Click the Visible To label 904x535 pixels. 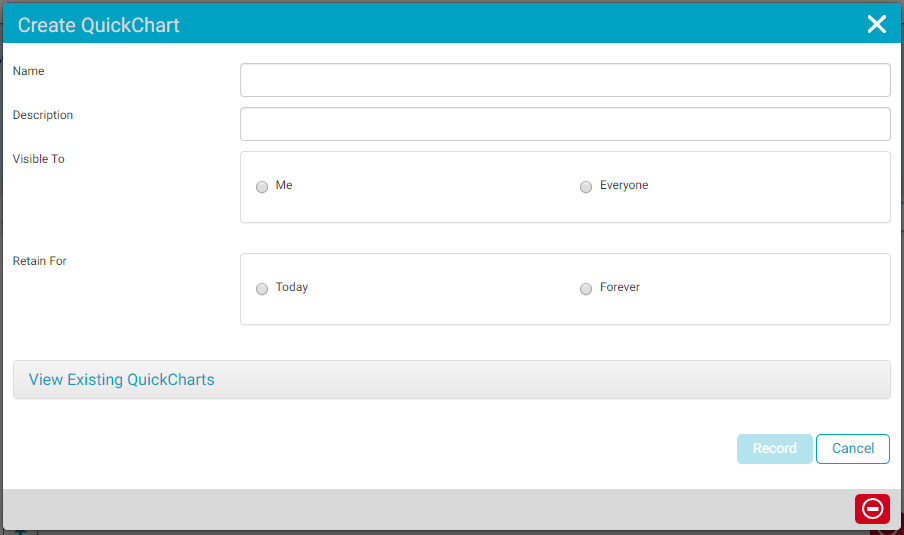click(39, 159)
